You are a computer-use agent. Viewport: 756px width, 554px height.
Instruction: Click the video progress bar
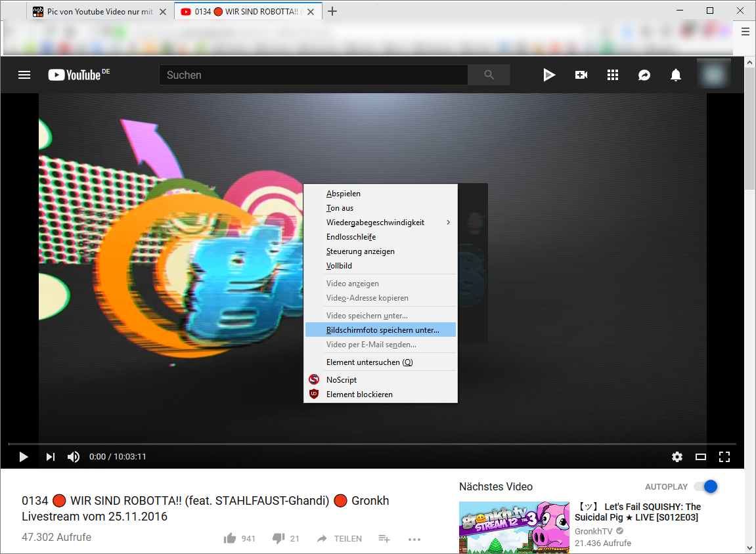(372, 443)
